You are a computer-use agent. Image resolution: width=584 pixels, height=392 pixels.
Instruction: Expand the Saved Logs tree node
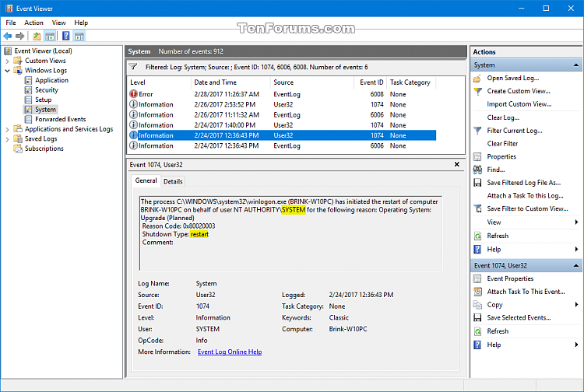pyautogui.click(x=7, y=139)
